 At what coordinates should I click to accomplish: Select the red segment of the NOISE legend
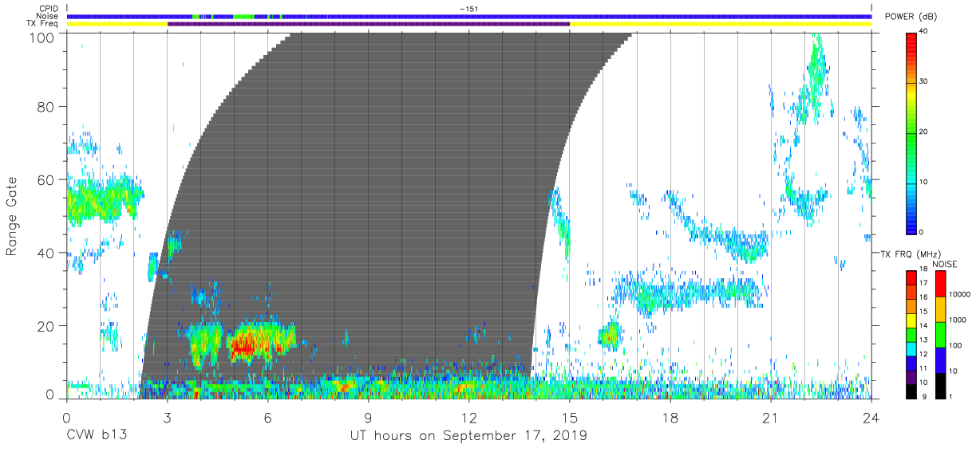coord(939,284)
